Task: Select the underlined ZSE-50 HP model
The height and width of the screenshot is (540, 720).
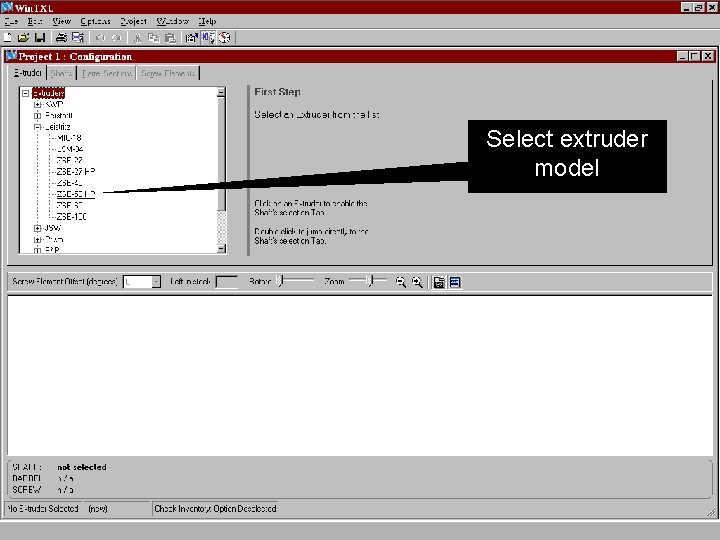Action: (x=75, y=194)
